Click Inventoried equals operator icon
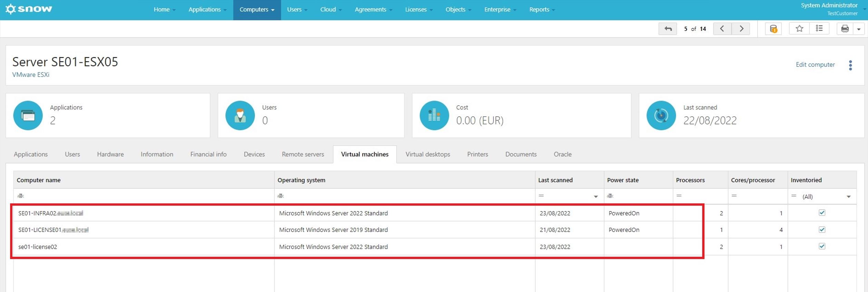The image size is (868, 292). point(794,196)
